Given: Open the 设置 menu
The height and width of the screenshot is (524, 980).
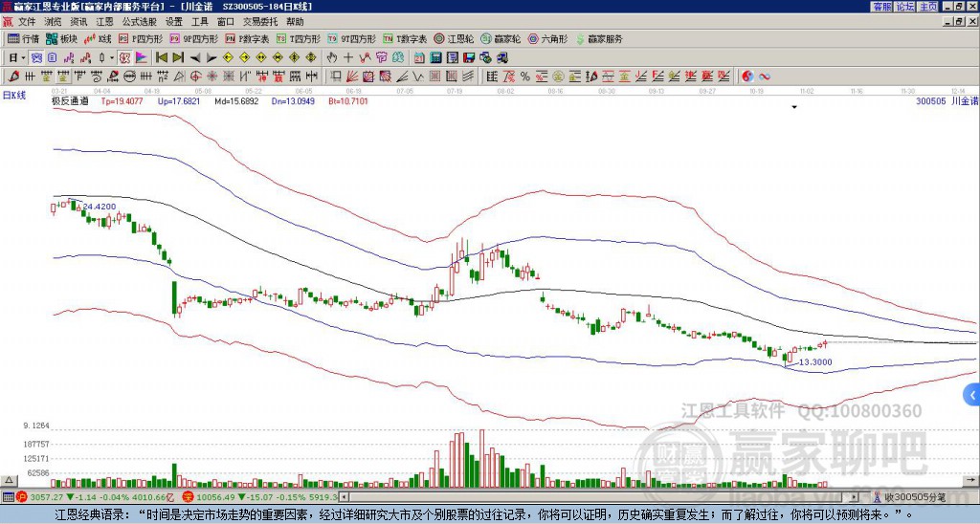Looking at the screenshot, I should [174, 22].
